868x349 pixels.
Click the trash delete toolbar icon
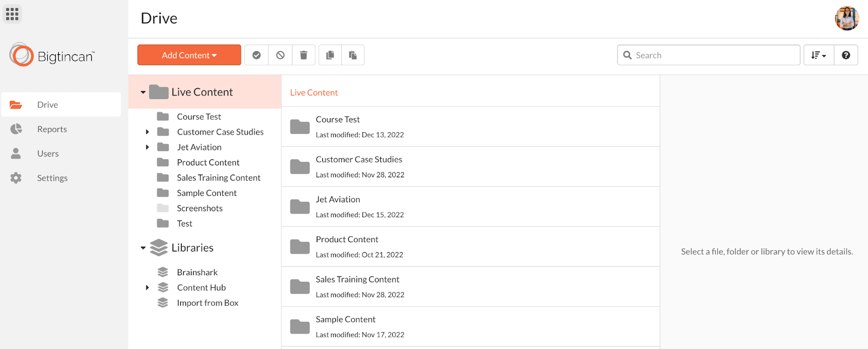304,55
